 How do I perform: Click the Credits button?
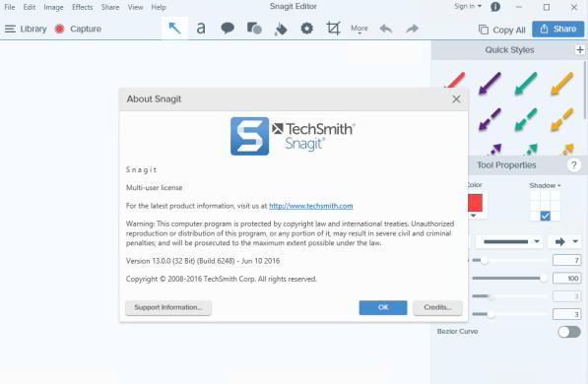pos(437,307)
